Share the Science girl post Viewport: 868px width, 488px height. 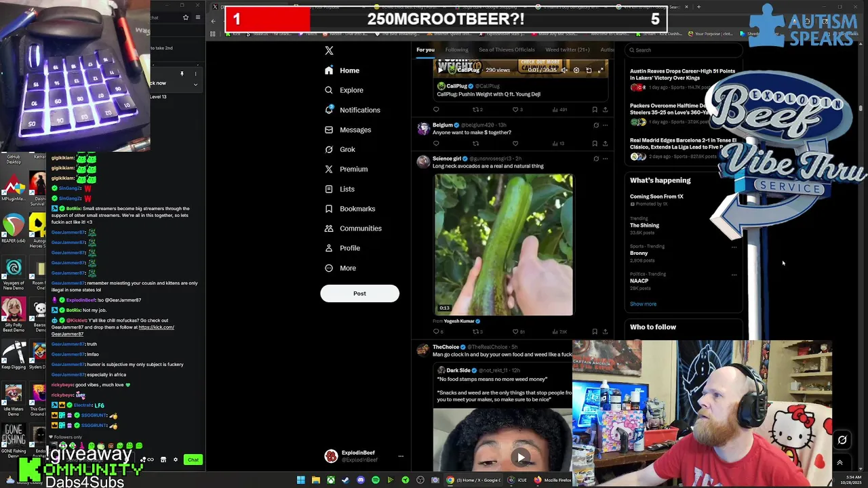pyautogui.click(x=605, y=332)
